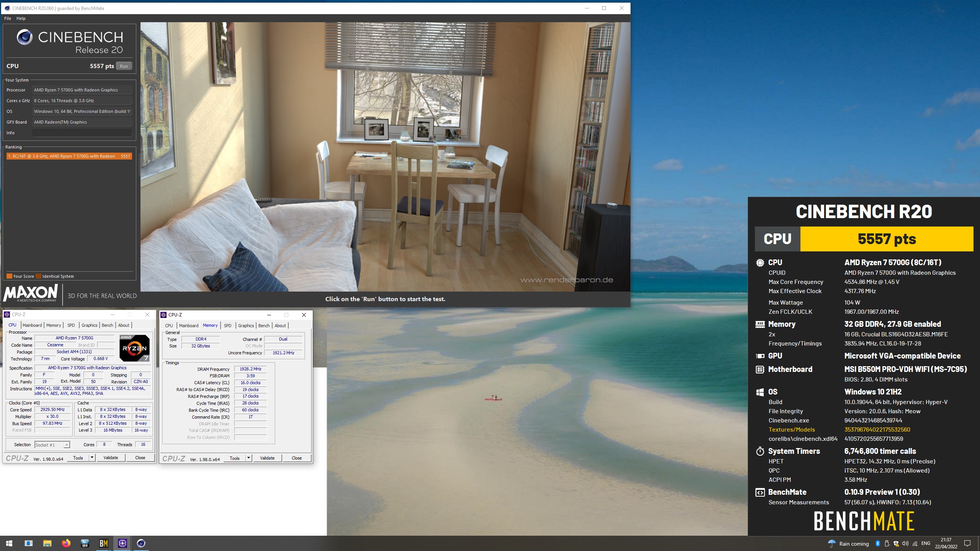Switch to Mainboard tab in left CPU-Z

(32, 325)
